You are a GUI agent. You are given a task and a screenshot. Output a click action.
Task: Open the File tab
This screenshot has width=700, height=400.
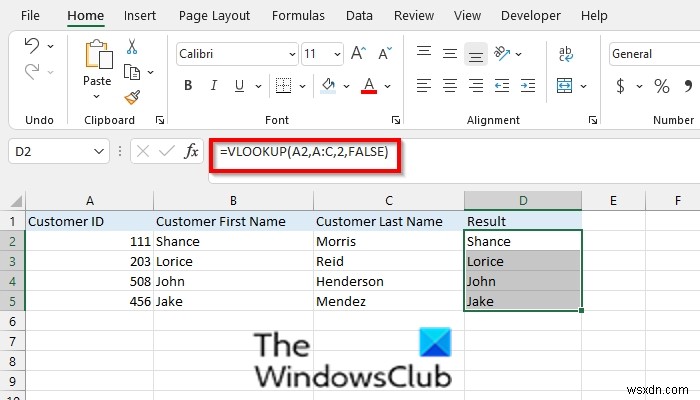(30, 16)
